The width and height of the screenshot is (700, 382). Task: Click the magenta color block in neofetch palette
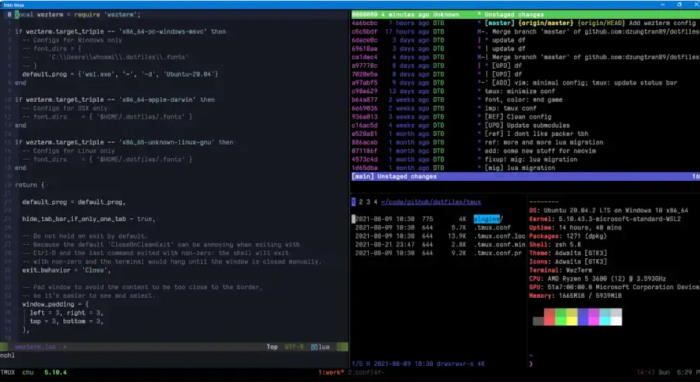coord(594,317)
